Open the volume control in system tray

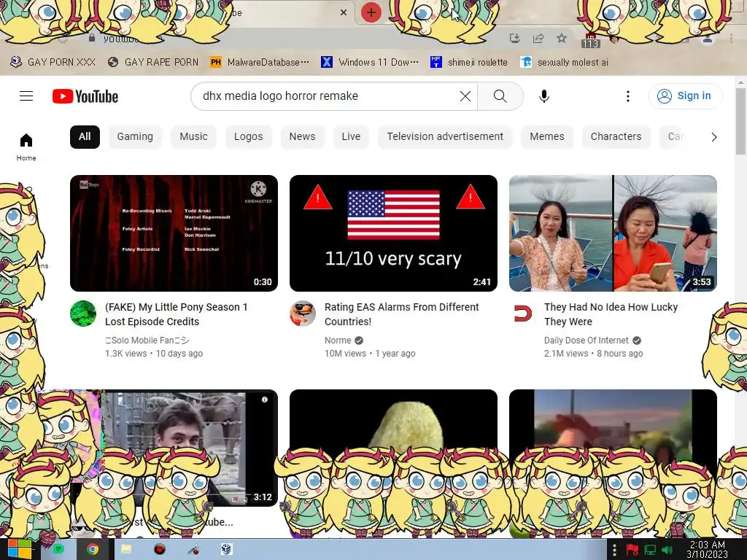point(667,551)
